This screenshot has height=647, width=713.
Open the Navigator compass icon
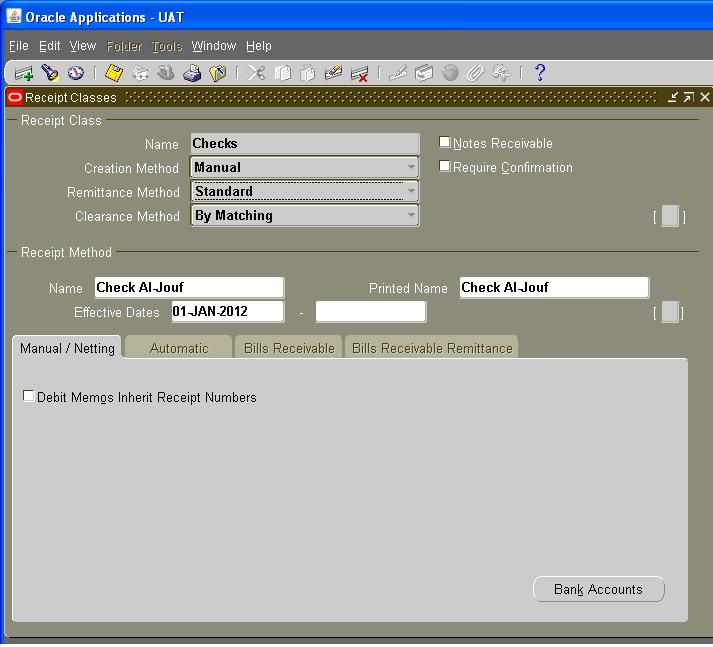(76, 73)
